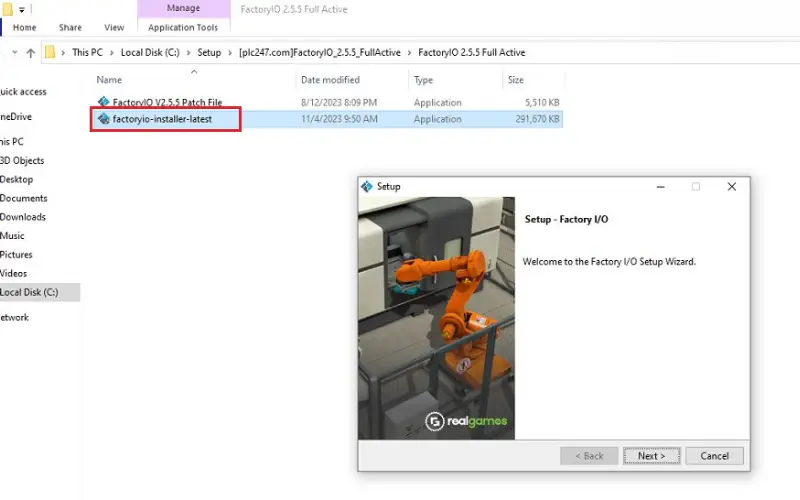Open the Home ribbon tab

24,28
